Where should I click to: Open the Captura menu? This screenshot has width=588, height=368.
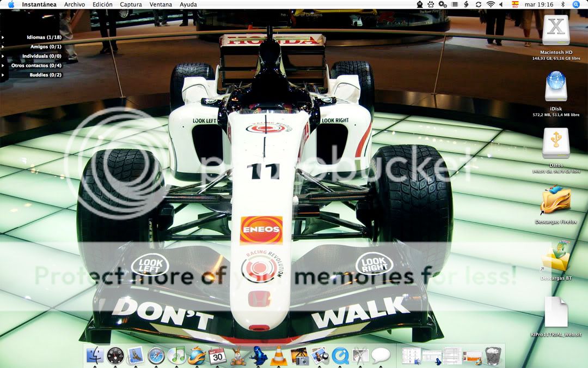coord(131,4)
